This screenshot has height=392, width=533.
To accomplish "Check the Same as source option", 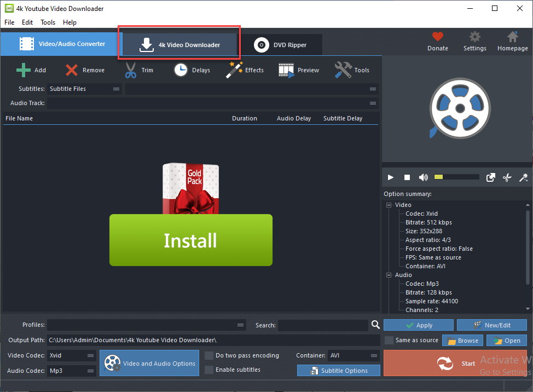I will pos(389,340).
